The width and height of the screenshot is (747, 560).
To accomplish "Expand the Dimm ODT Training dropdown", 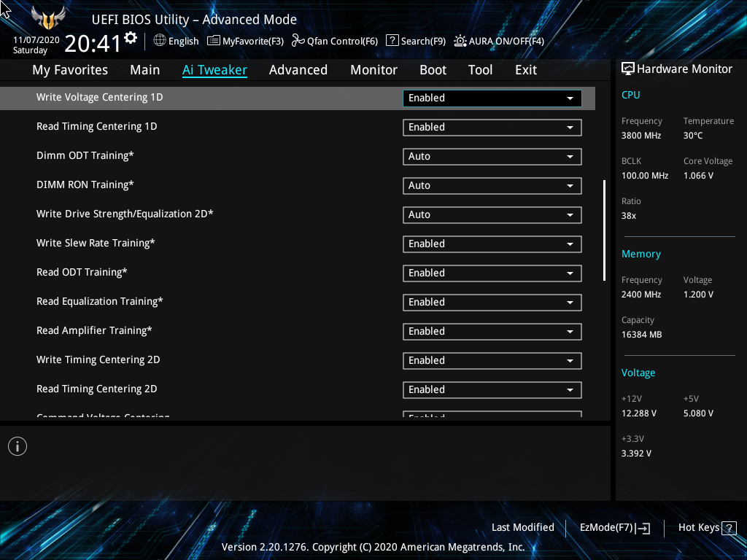I will click(492, 156).
